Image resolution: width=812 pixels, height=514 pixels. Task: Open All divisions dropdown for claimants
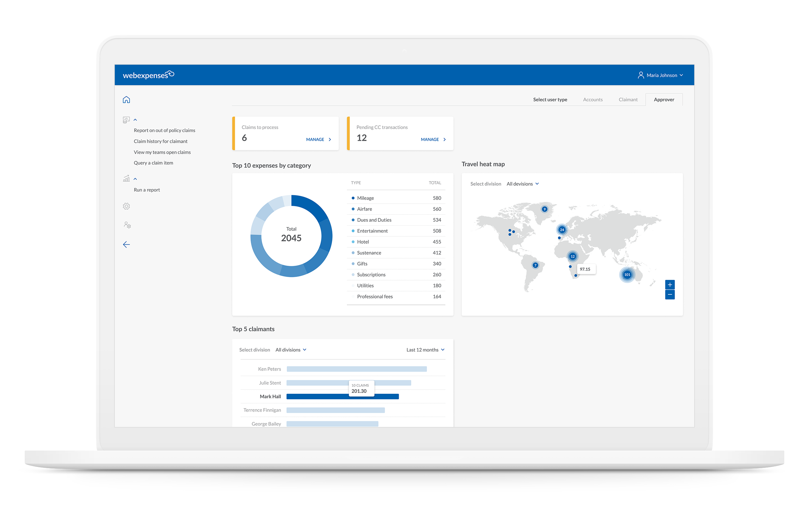(x=290, y=350)
